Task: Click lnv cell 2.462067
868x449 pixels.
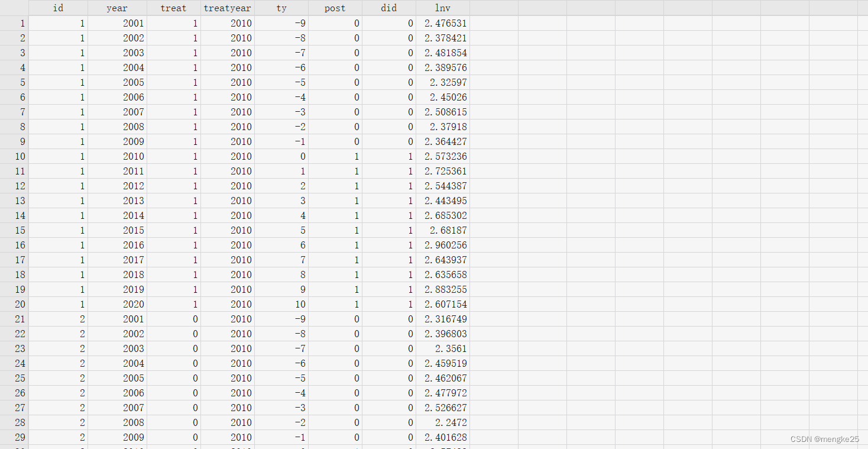Action: [x=443, y=378]
